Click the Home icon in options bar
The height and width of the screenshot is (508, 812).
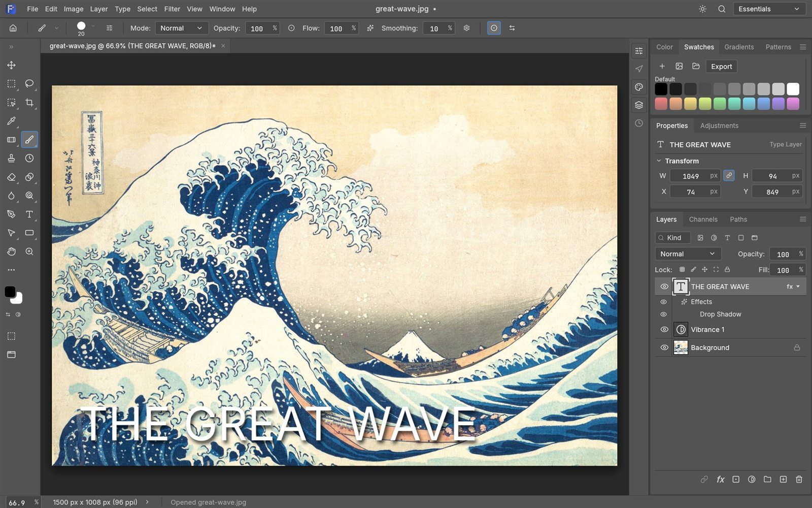pos(13,28)
